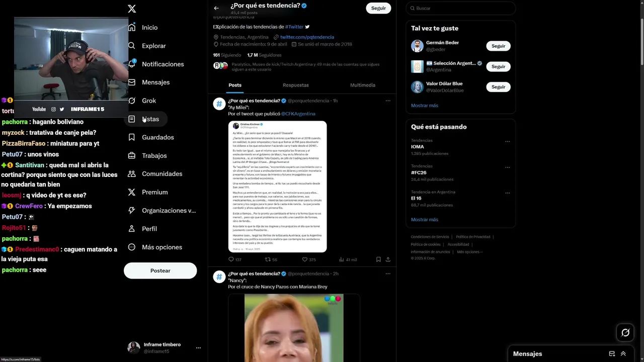Click #Twitter hashtag in bio
Image resolution: width=644 pixels, height=362 pixels.
(x=294, y=27)
